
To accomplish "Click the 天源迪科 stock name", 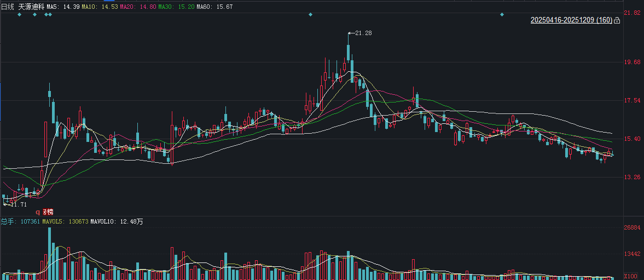I will click(31, 6).
